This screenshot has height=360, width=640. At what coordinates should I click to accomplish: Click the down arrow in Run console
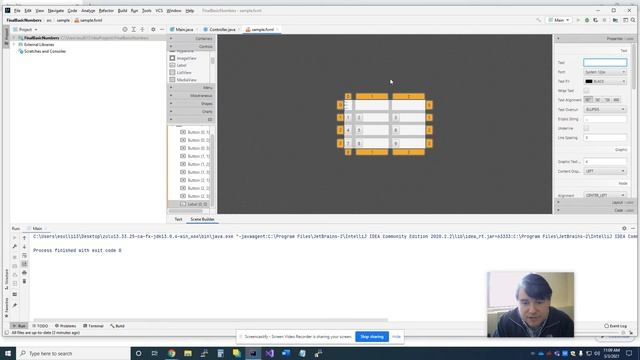[24, 247]
